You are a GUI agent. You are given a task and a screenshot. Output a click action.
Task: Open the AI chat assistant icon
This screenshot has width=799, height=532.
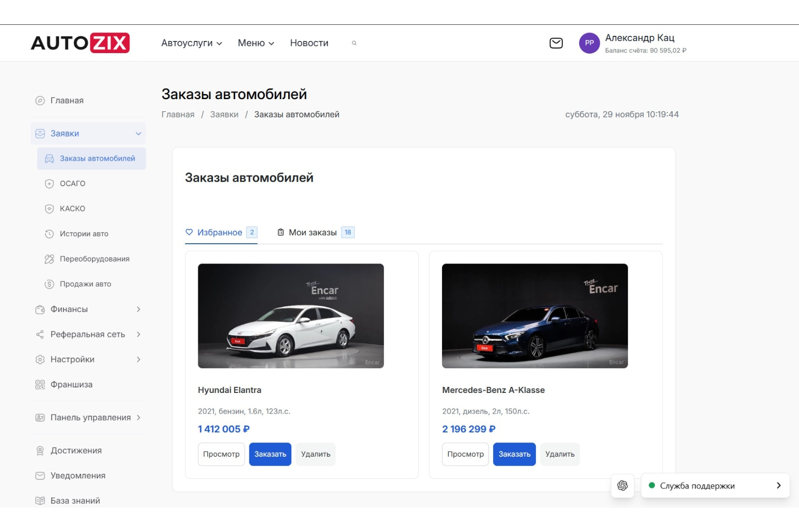[622, 485]
